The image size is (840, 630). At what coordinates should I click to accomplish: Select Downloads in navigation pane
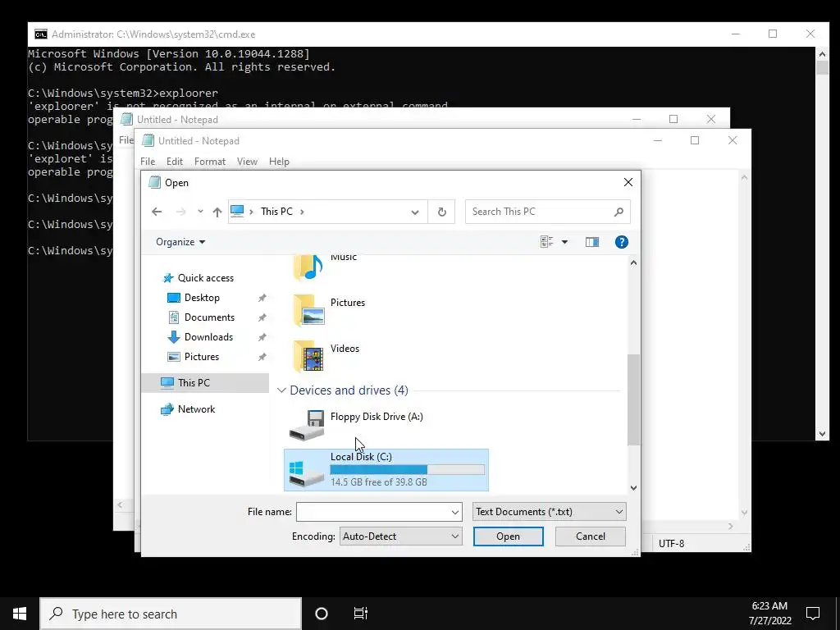[208, 337]
